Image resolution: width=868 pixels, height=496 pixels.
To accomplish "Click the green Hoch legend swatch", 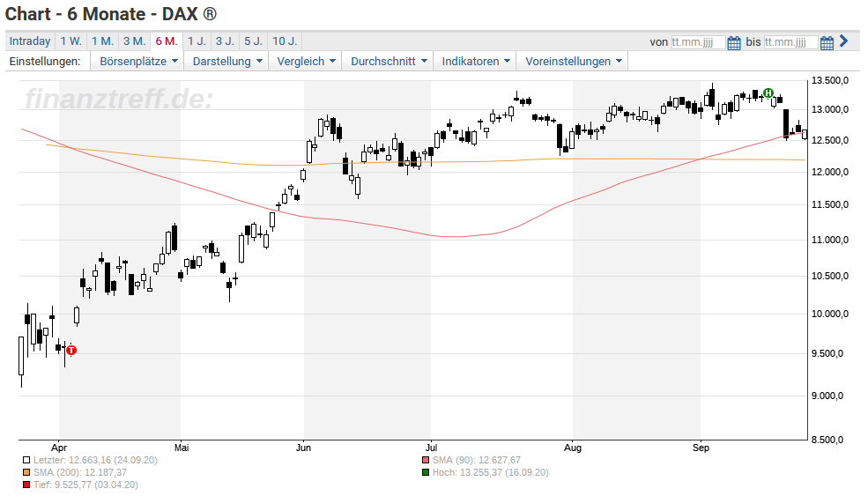I will click(x=425, y=473).
